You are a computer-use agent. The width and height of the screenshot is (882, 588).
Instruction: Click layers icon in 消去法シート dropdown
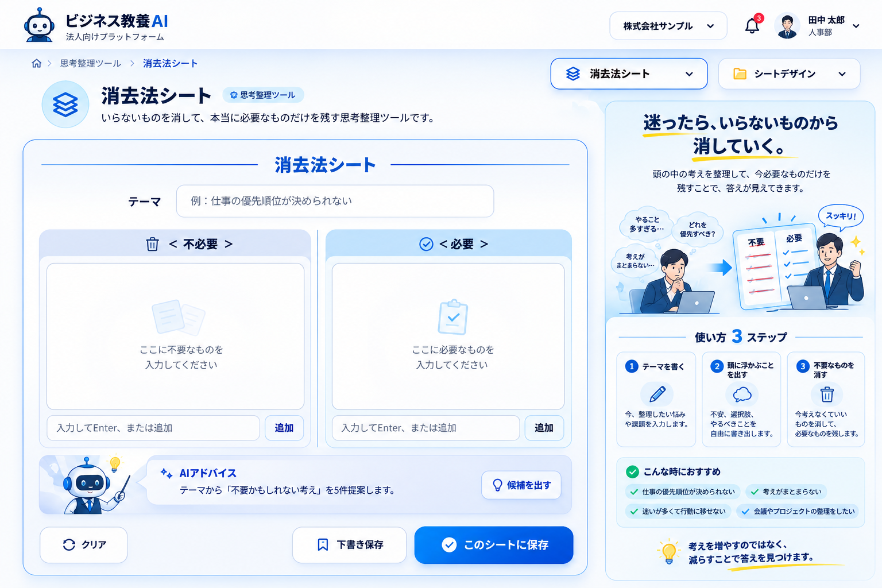(x=573, y=73)
